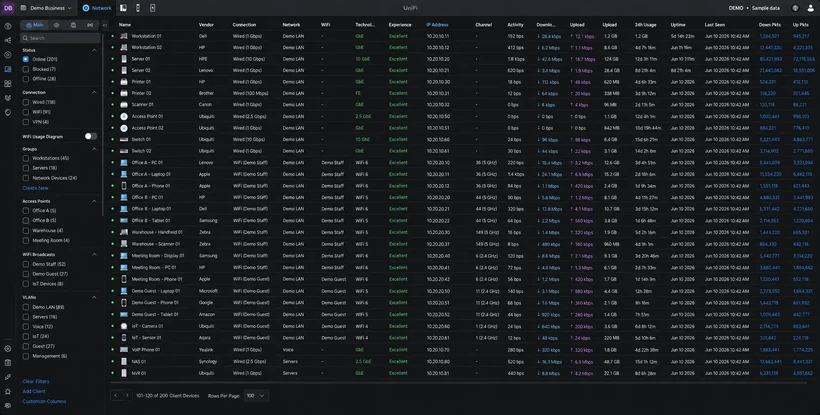820x415 pixels.
Task: Collapse the WiFi Broadcasts filter section
Action: [94, 255]
